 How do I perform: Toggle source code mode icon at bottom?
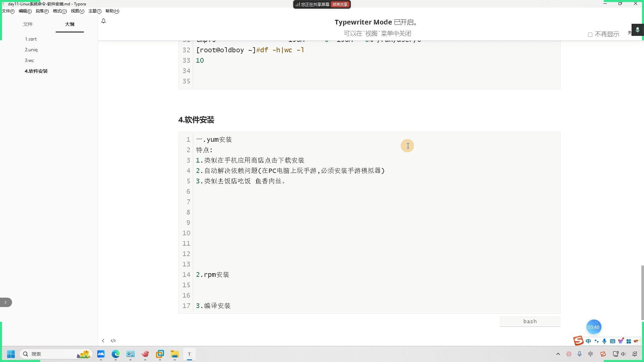click(x=113, y=341)
